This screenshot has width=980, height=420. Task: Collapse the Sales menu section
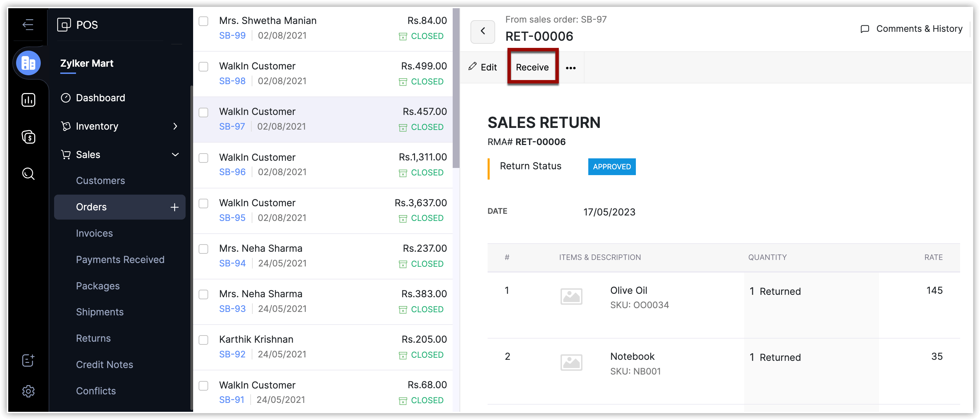175,155
